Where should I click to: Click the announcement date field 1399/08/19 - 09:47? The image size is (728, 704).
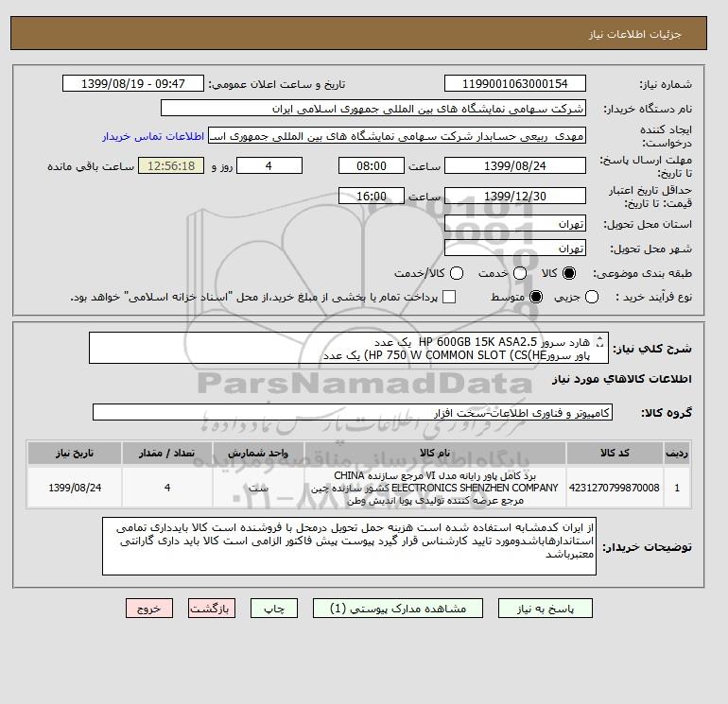(x=133, y=83)
